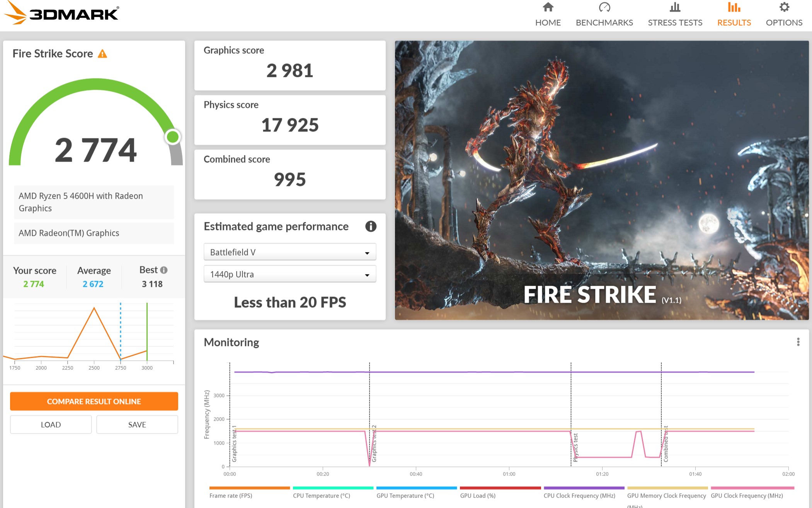
Task: Open the Monitoring three-dot menu
Action: point(798,342)
